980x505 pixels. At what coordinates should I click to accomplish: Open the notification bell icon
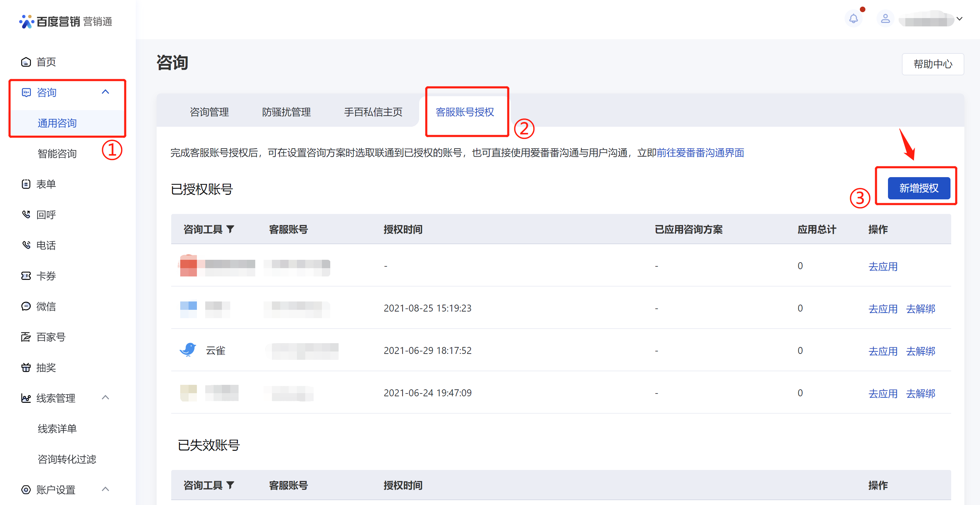click(x=854, y=18)
